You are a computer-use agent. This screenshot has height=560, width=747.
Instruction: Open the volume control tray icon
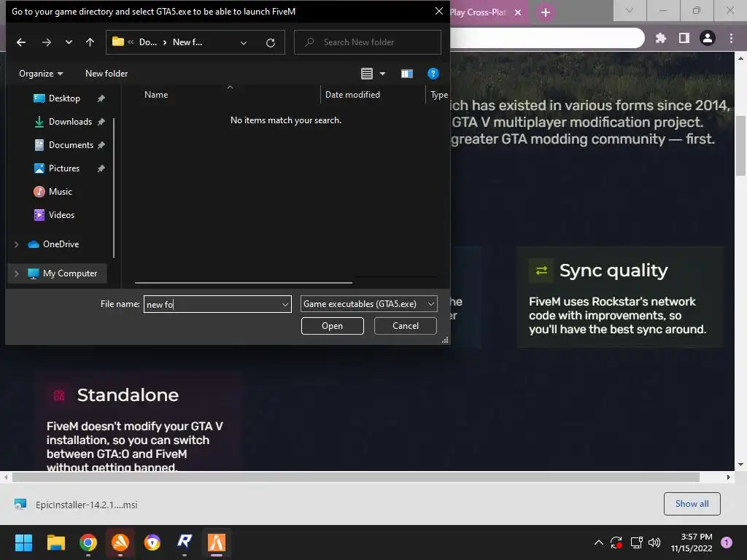point(654,542)
